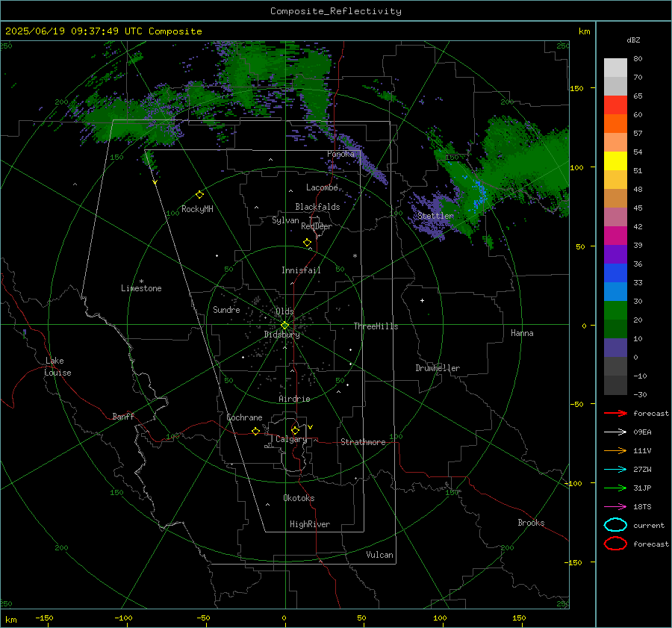Select the Hanna label
This screenshot has height=628, width=672.
(x=522, y=333)
